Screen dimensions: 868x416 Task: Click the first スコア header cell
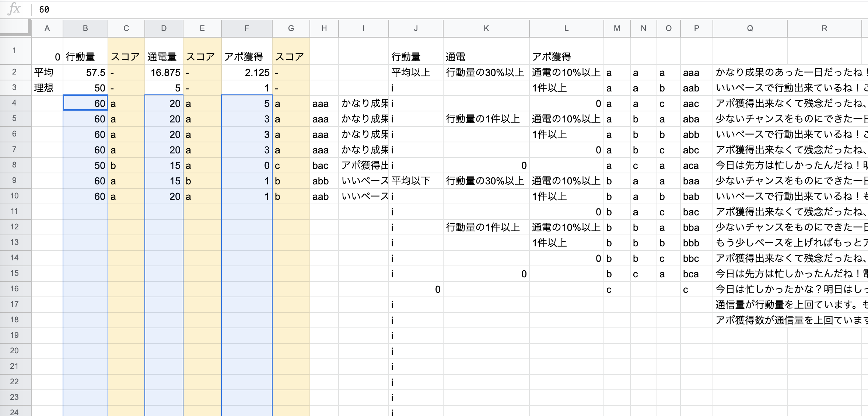tap(126, 56)
